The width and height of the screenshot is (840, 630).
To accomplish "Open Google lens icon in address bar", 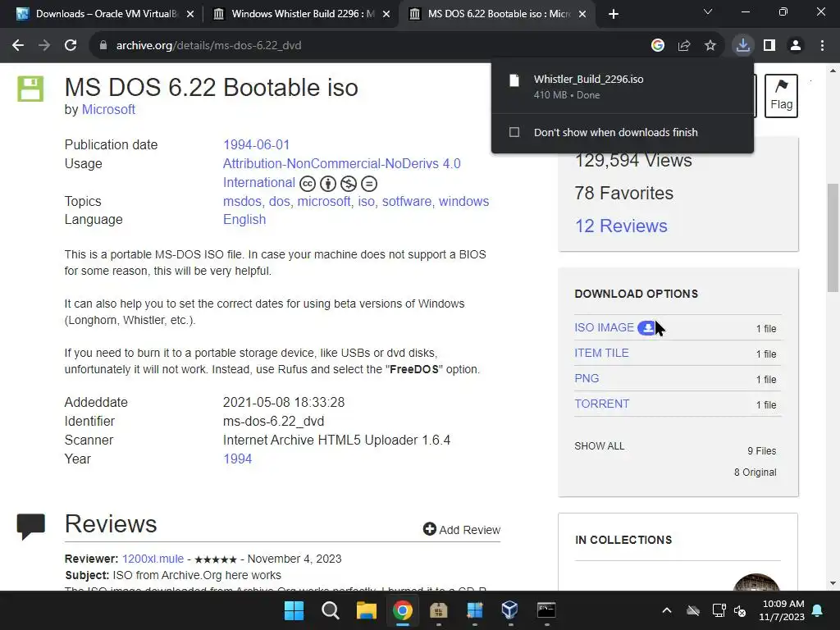I will pos(658,46).
